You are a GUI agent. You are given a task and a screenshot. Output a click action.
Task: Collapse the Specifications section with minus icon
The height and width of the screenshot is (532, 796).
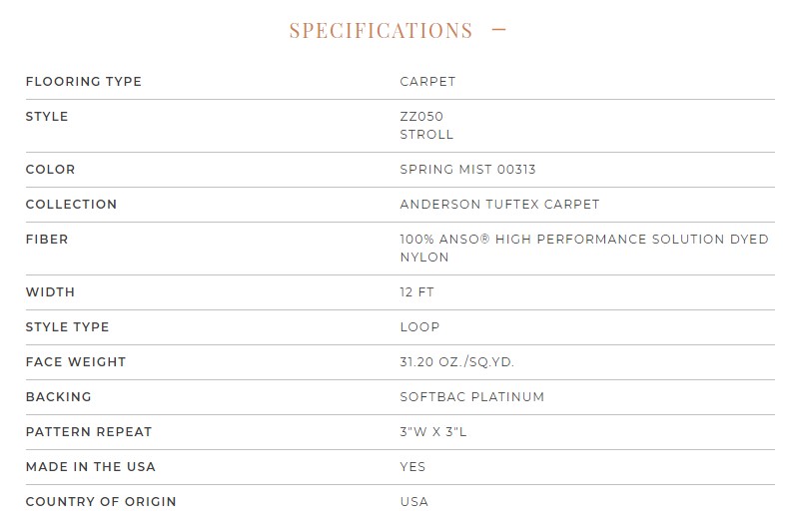click(499, 30)
